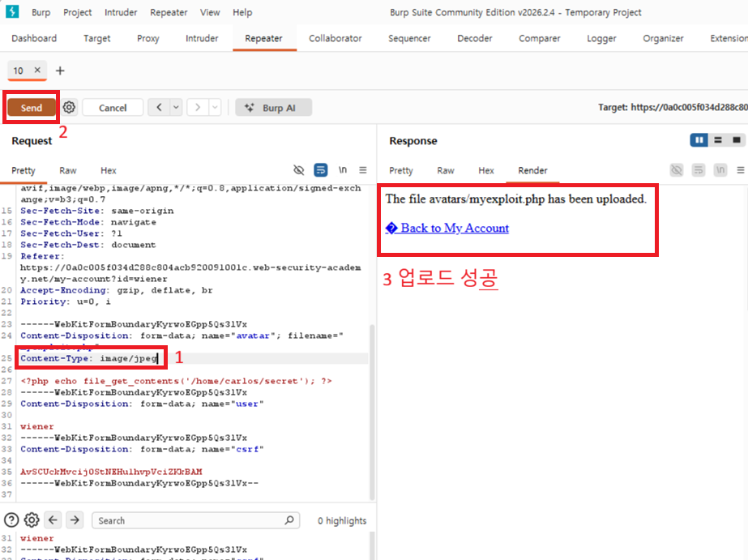
Task: Toggle hidden characters icon in Response pane
Action: coord(677,170)
